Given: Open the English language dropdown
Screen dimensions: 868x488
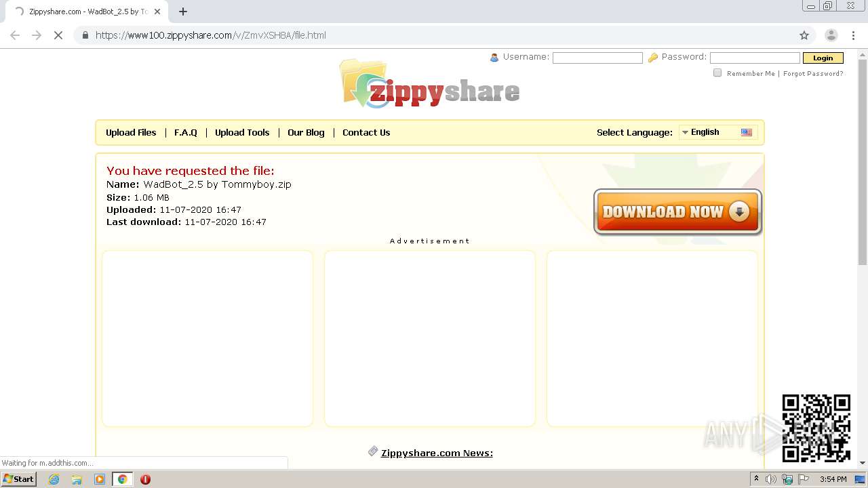Looking at the screenshot, I should coord(718,132).
